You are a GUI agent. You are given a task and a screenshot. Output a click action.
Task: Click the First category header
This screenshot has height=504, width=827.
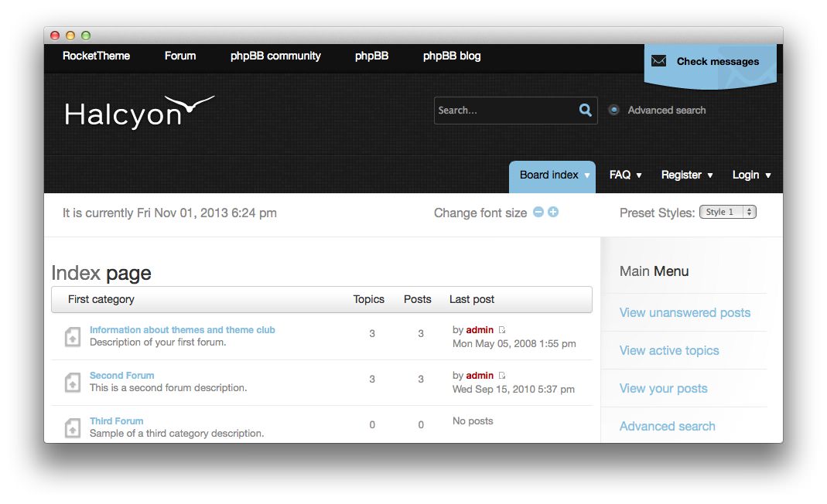pos(101,299)
